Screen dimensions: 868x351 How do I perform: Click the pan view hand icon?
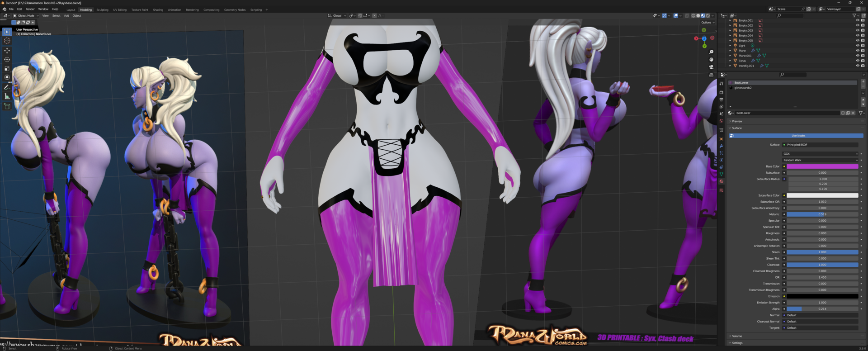711,60
